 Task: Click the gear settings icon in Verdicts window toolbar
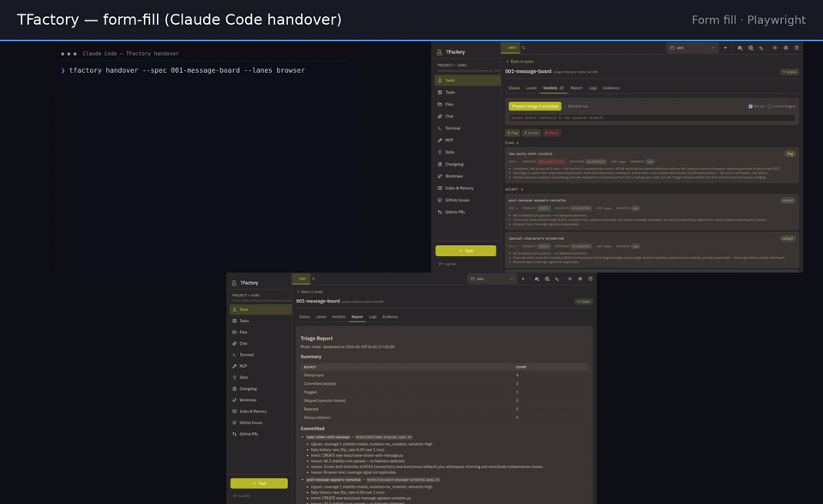pos(786,48)
